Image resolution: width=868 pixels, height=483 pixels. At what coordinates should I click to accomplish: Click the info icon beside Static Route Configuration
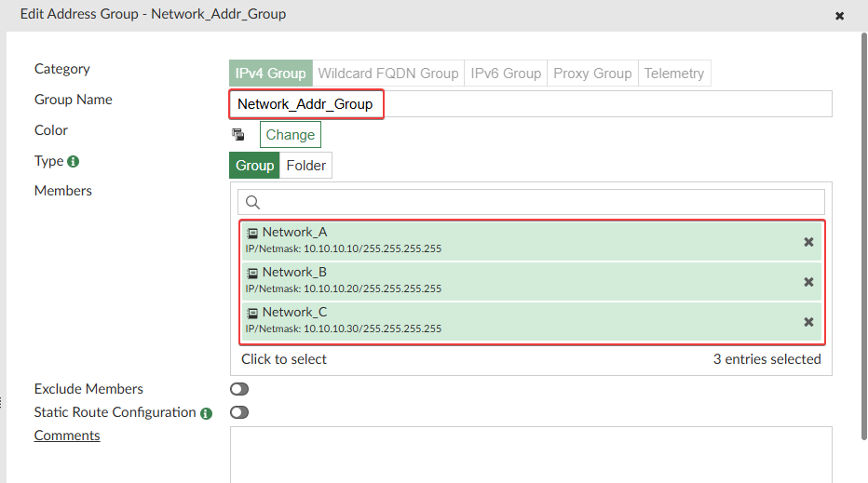click(207, 413)
